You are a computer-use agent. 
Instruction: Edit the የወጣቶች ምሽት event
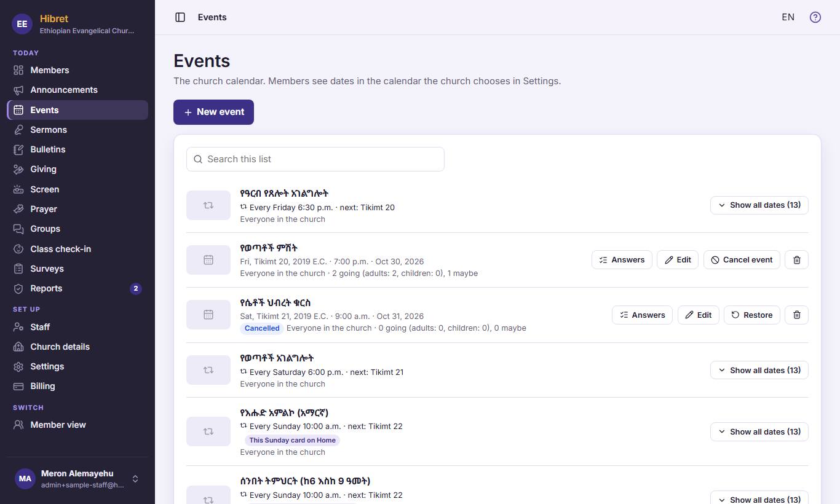point(678,260)
